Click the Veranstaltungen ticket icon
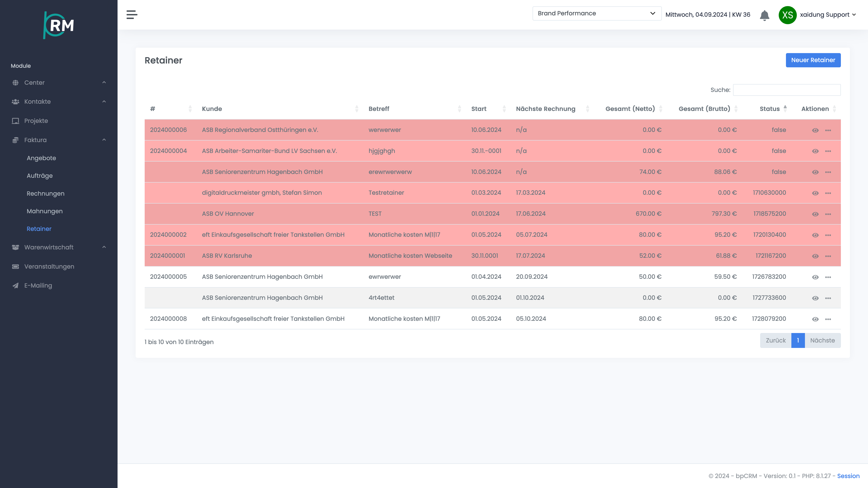The height and width of the screenshot is (488, 868). [x=16, y=266]
